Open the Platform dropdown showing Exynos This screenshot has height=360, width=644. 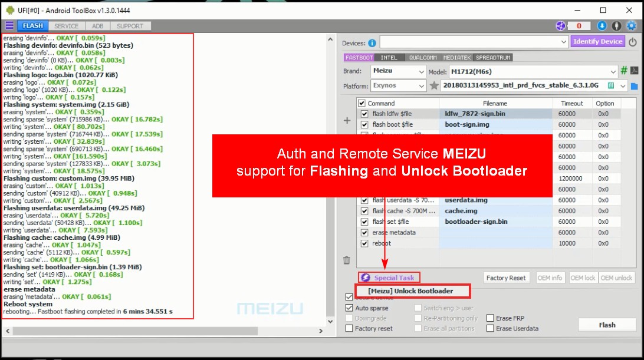[x=398, y=86]
